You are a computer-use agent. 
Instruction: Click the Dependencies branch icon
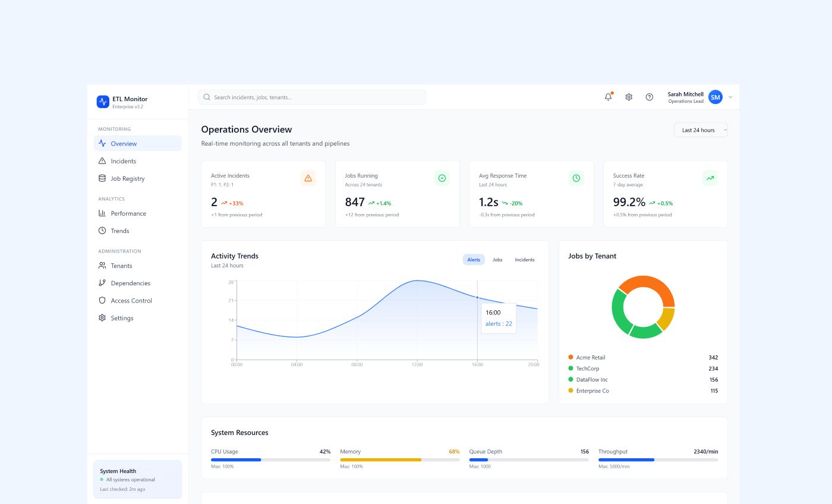click(102, 283)
